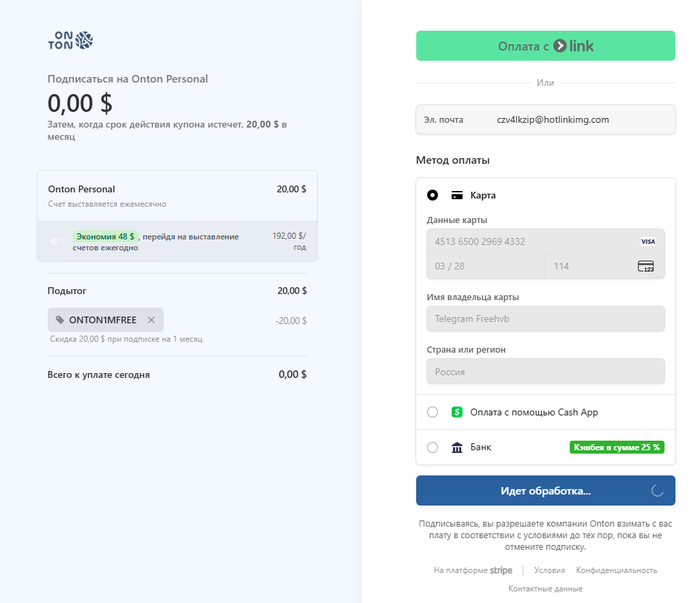Click the Onton logo

click(70, 40)
